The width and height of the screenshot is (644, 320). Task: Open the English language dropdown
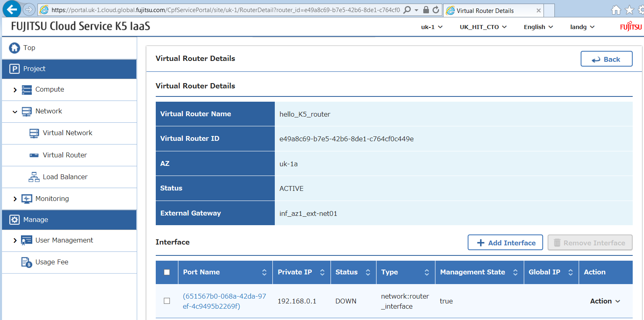point(538,27)
